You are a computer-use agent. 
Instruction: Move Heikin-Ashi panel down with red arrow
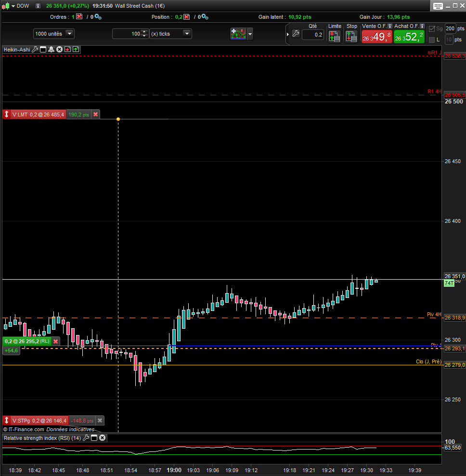68,50
